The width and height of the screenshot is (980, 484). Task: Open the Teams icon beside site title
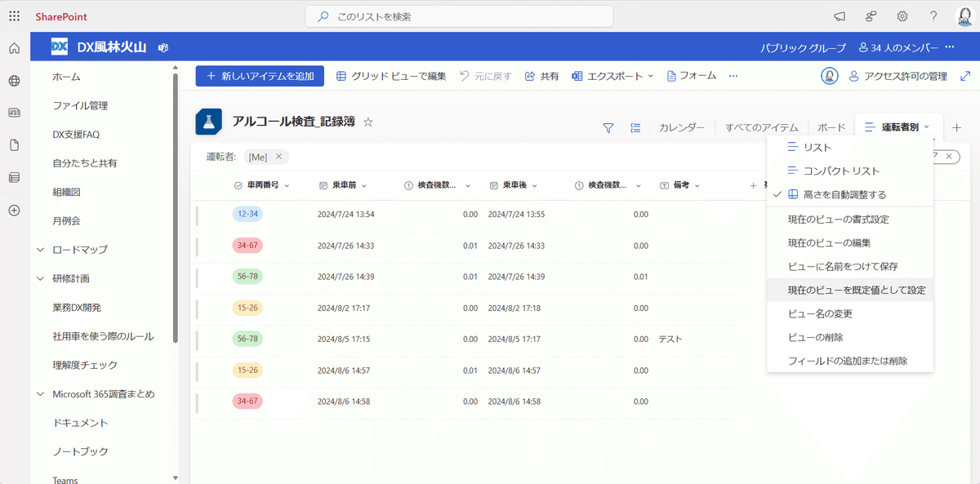(163, 47)
